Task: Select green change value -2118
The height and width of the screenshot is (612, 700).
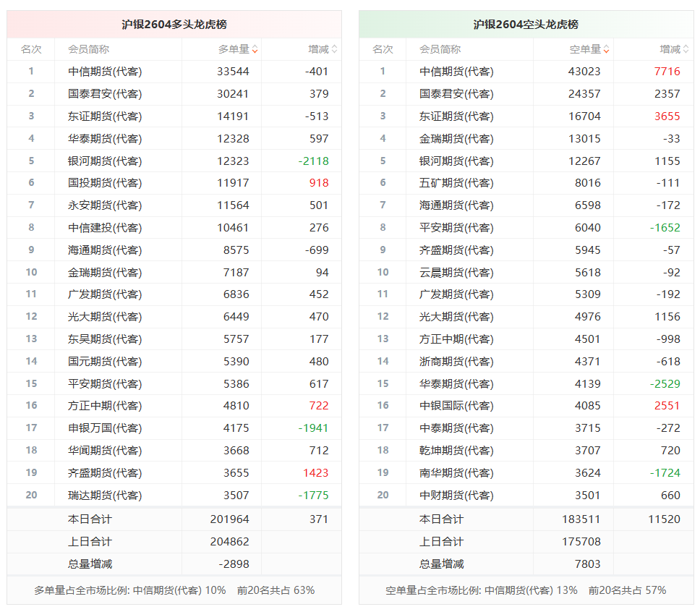Action: (313, 161)
